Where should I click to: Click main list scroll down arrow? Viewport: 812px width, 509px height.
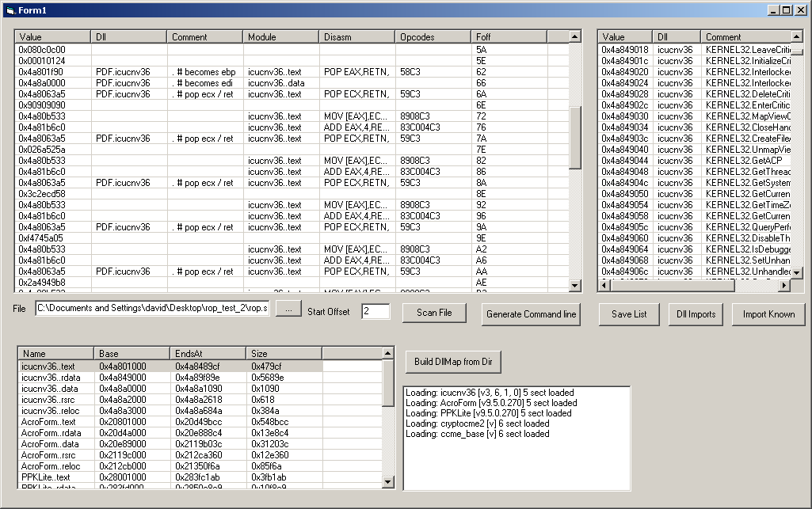coord(574,285)
